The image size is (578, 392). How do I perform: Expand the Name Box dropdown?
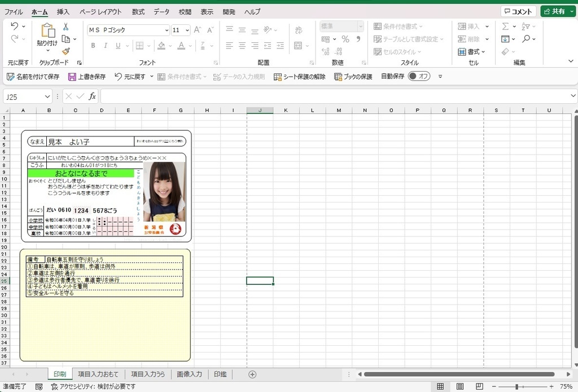(x=47, y=96)
